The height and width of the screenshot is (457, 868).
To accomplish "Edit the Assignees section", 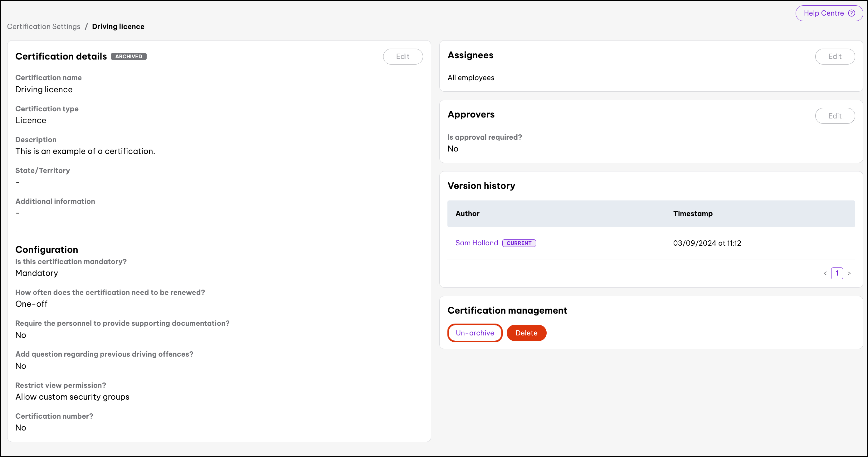I will 834,56.
